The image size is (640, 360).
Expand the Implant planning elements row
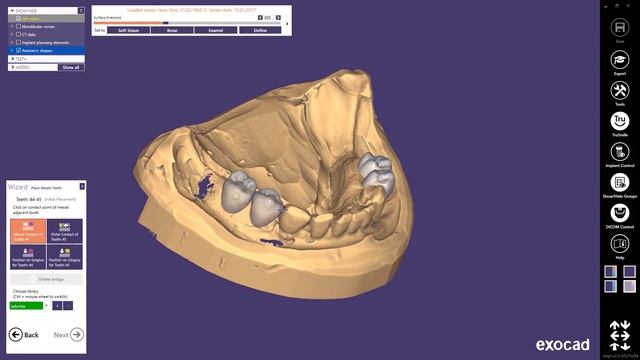click(x=12, y=42)
